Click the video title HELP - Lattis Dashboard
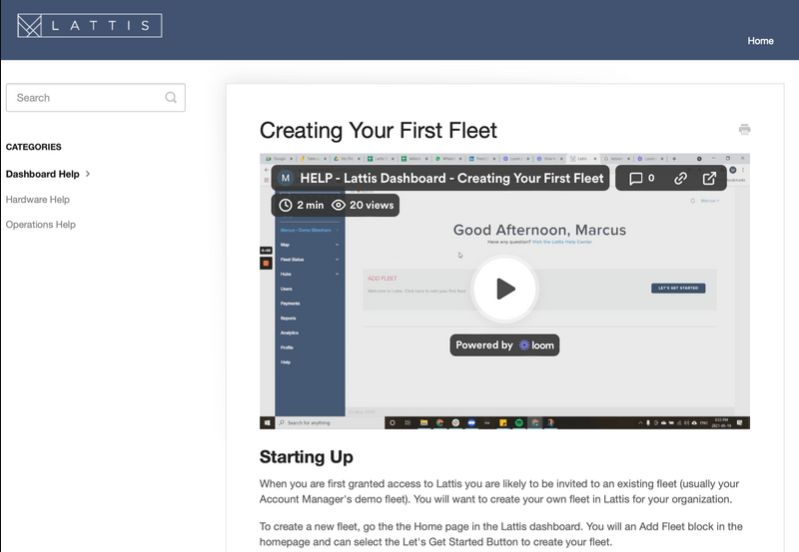Screen dimensions: 799x552 tap(451, 178)
